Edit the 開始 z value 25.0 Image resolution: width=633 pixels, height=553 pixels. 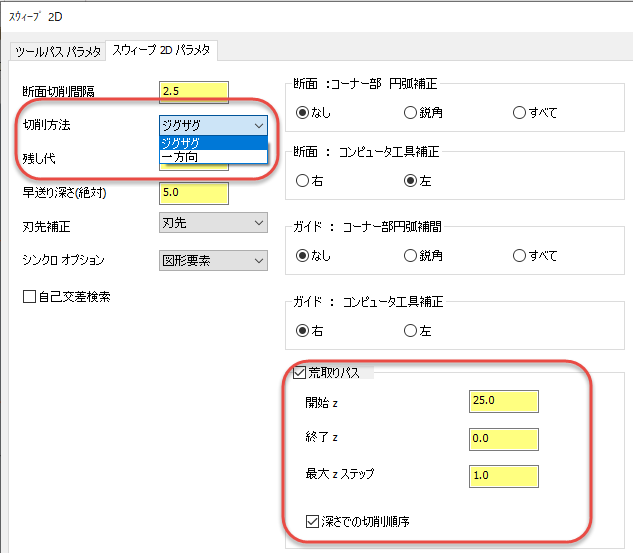503,401
